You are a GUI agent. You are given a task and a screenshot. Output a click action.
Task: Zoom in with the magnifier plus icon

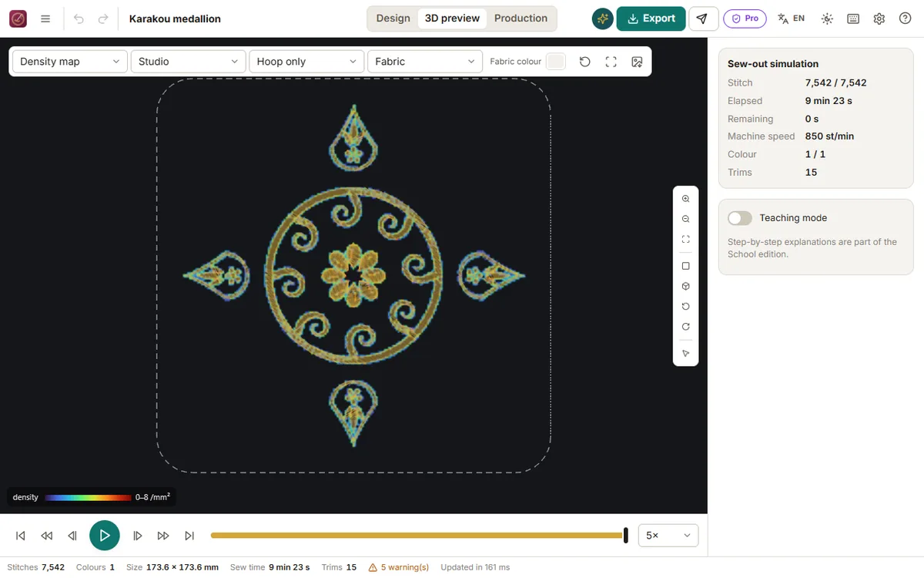pos(686,199)
